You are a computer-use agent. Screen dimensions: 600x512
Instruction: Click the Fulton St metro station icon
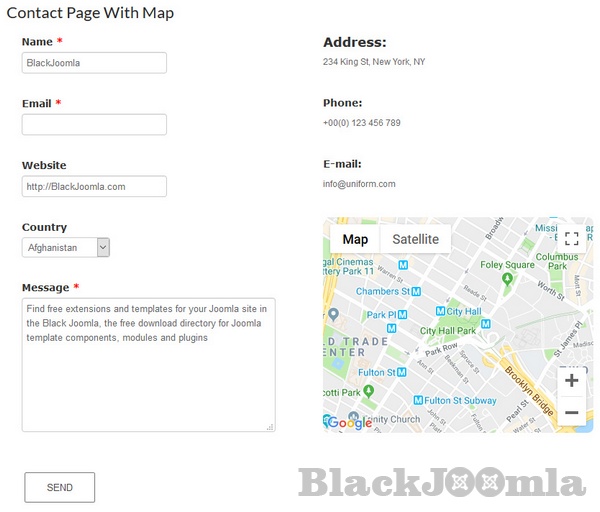point(401,372)
